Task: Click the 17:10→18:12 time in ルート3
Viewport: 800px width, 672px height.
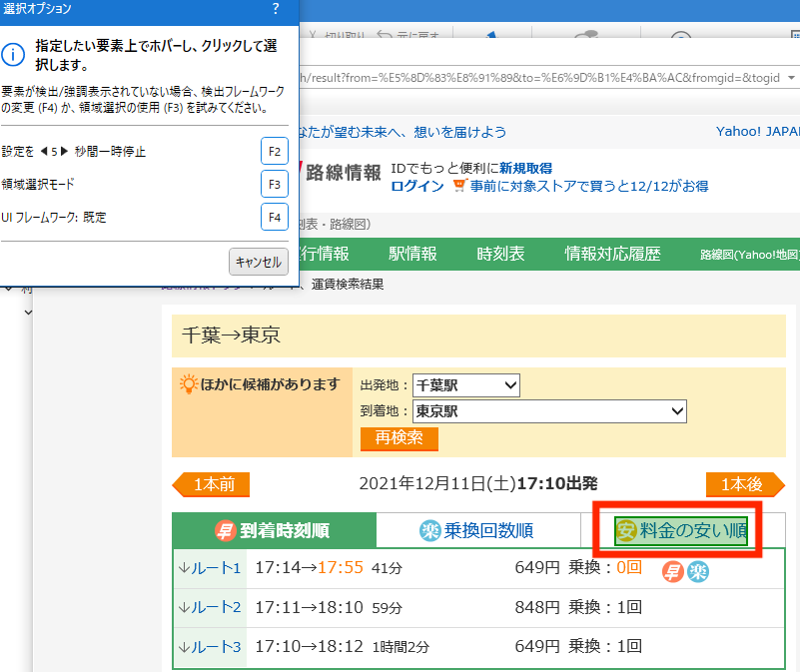Action: [x=310, y=646]
